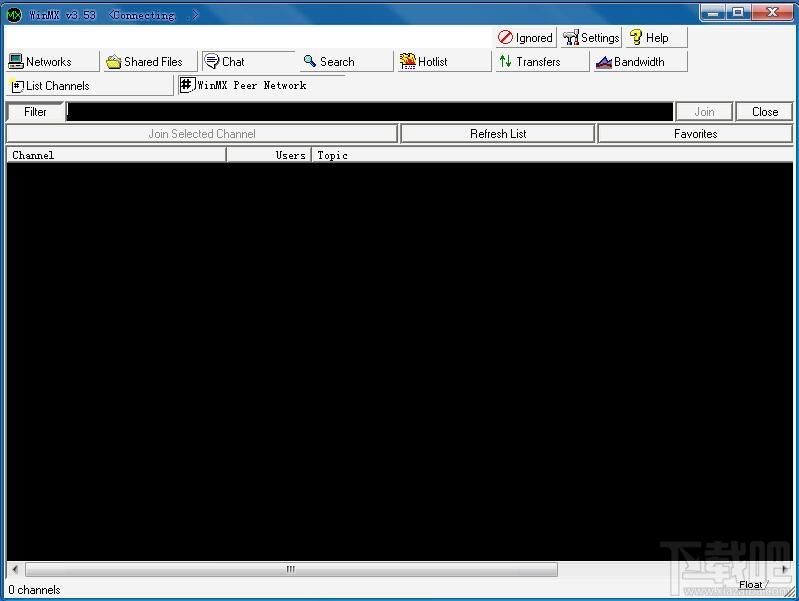Open Settings
This screenshot has width=799, height=601.
click(592, 38)
